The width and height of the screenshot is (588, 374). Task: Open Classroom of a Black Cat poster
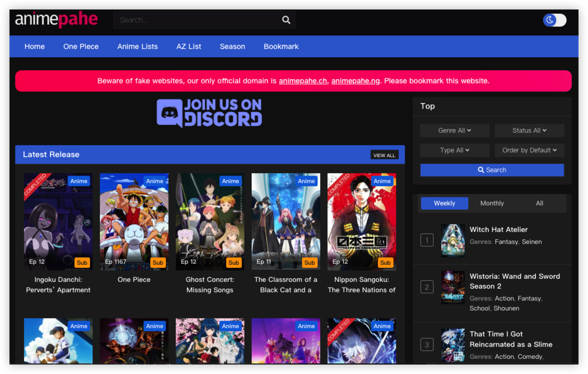coord(286,222)
